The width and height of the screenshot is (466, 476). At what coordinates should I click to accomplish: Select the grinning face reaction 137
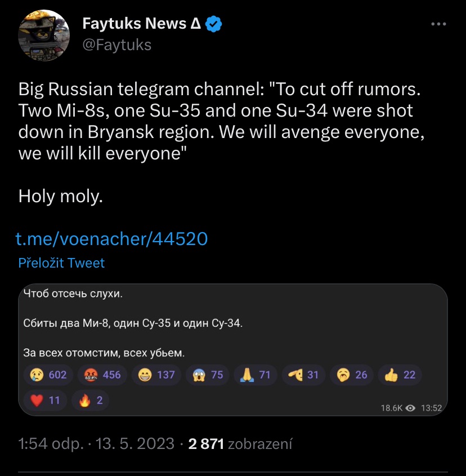click(156, 375)
